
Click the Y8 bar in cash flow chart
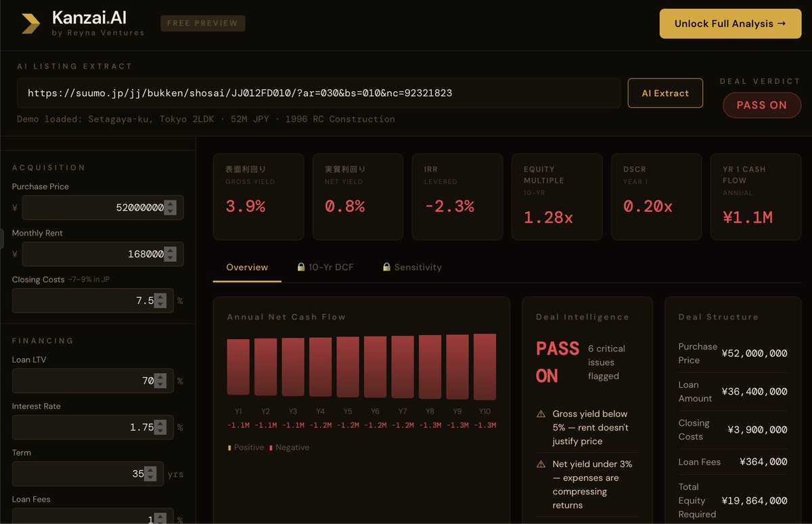click(x=430, y=366)
